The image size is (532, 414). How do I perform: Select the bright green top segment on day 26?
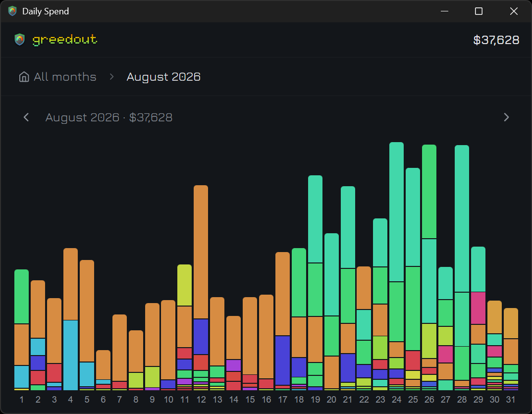point(429,192)
